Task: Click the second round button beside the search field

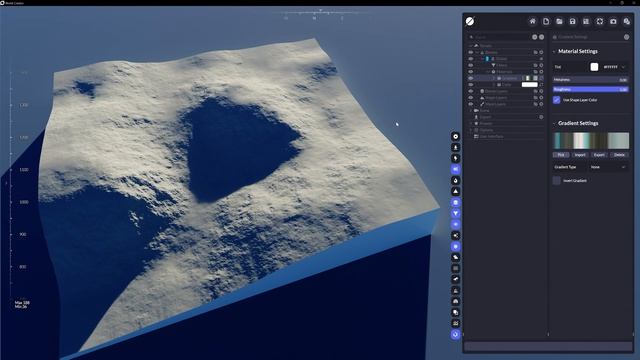Action: click(542, 37)
